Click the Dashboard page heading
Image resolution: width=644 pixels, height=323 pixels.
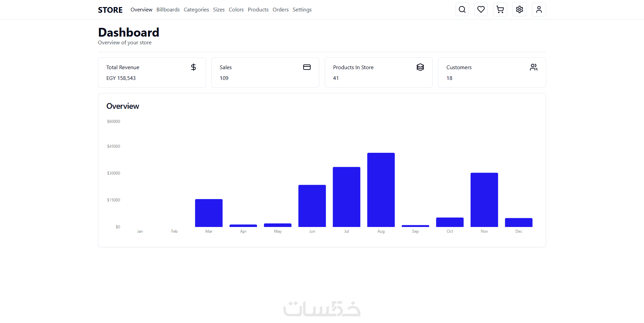(x=129, y=33)
